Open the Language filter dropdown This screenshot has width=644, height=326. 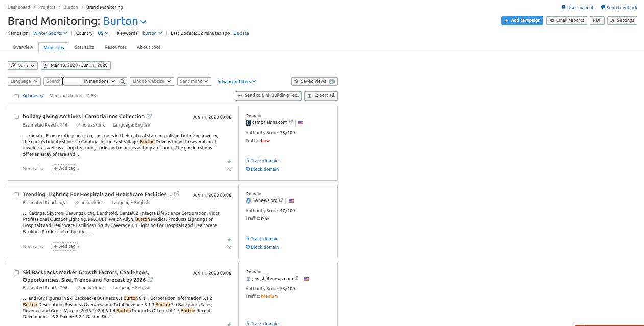(24, 81)
